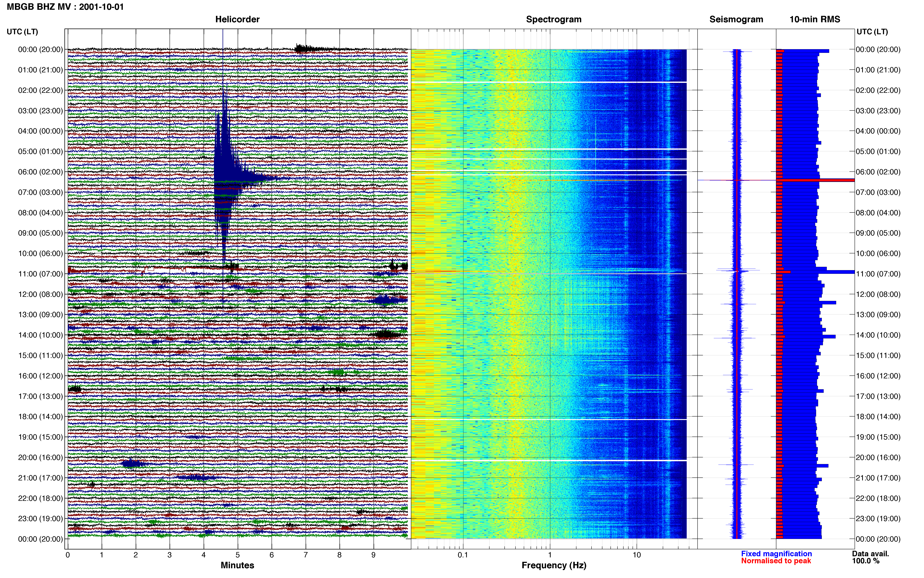Screen dimensions: 924x578
Task: Select the 'Helicorder' panel heading
Action: (x=237, y=19)
